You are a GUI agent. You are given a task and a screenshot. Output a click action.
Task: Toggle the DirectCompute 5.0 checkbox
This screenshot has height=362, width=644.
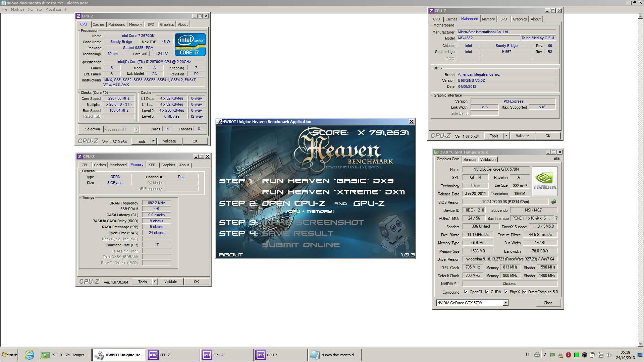coord(524,292)
